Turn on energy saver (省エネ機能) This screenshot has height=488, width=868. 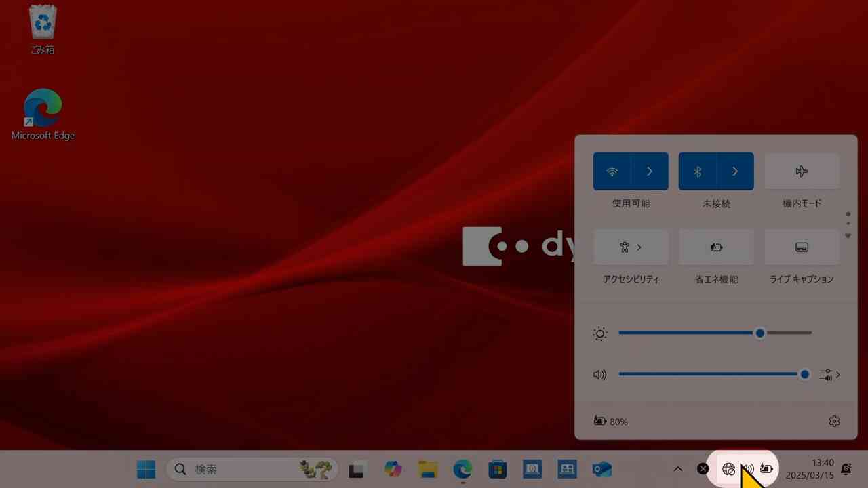[716, 247]
